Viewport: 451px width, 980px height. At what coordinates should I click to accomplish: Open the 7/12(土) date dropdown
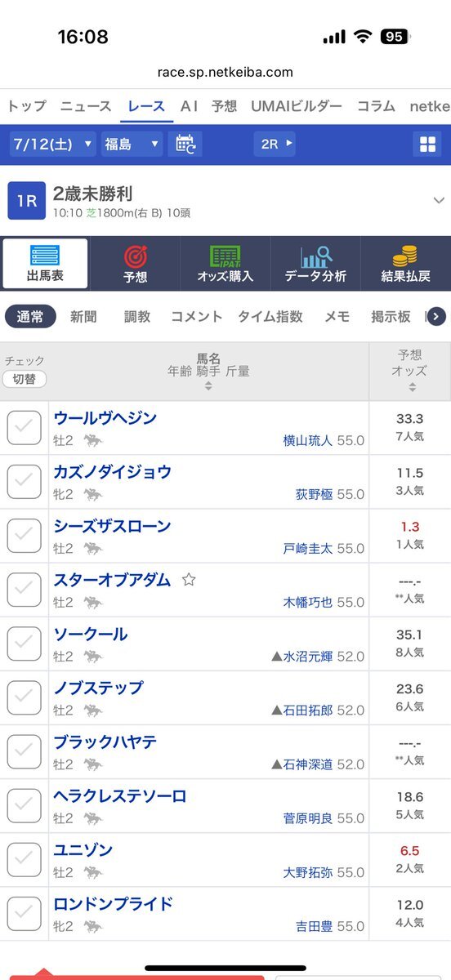53,145
